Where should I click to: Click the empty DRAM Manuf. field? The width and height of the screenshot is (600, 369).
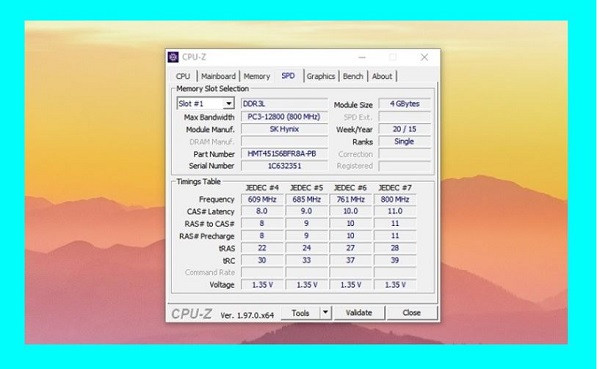pos(284,141)
